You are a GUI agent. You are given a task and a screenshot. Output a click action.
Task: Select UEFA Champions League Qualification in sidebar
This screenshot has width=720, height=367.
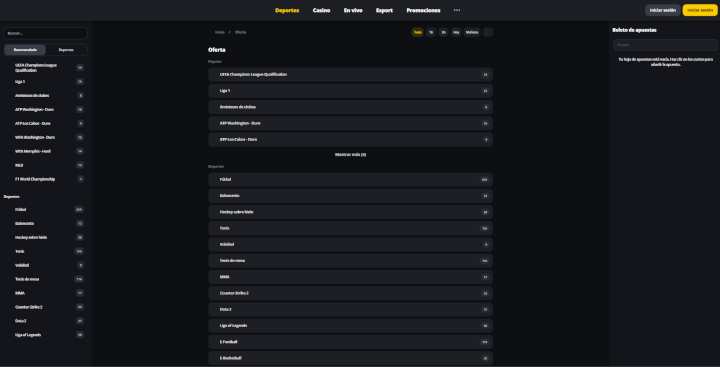click(x=45, y=68)
